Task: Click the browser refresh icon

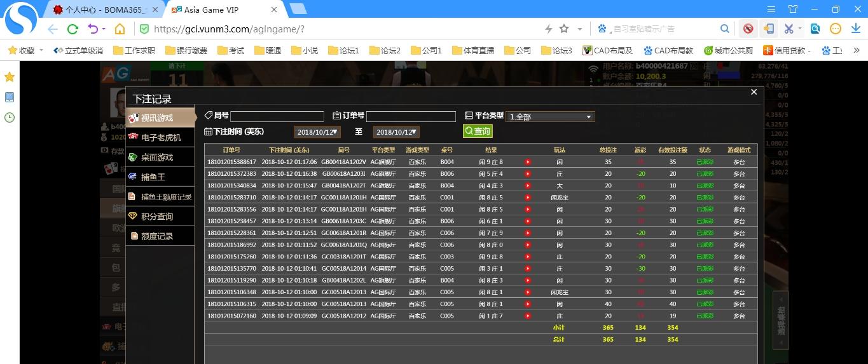Action: point(72,29)
